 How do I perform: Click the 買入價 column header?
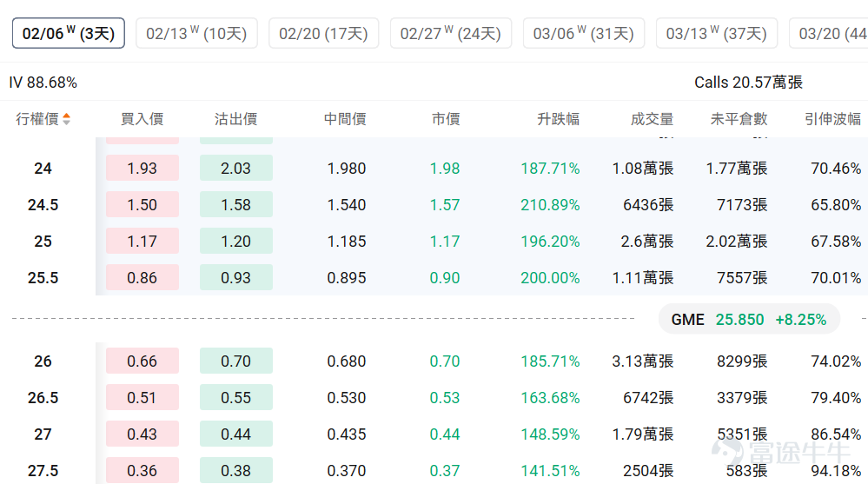(x=142, y=119)
